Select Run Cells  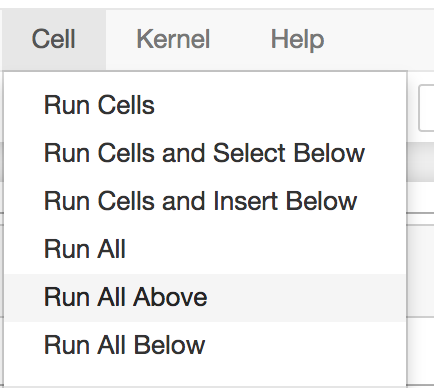205,105
